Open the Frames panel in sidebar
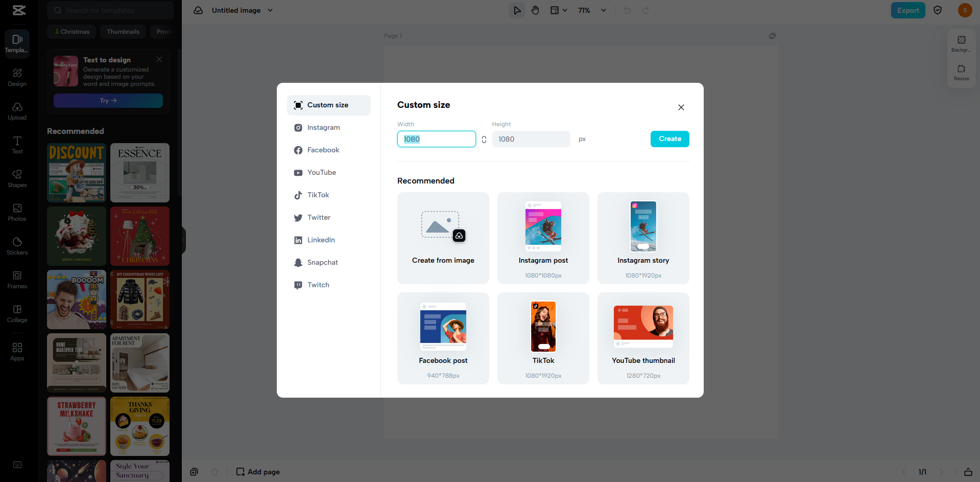 click(x=17, y=280)
